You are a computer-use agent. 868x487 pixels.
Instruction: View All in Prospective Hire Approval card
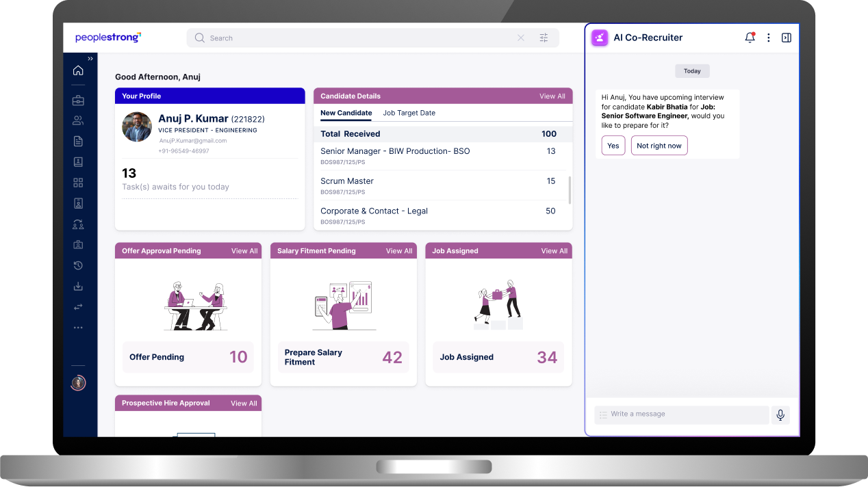[244, 404]
